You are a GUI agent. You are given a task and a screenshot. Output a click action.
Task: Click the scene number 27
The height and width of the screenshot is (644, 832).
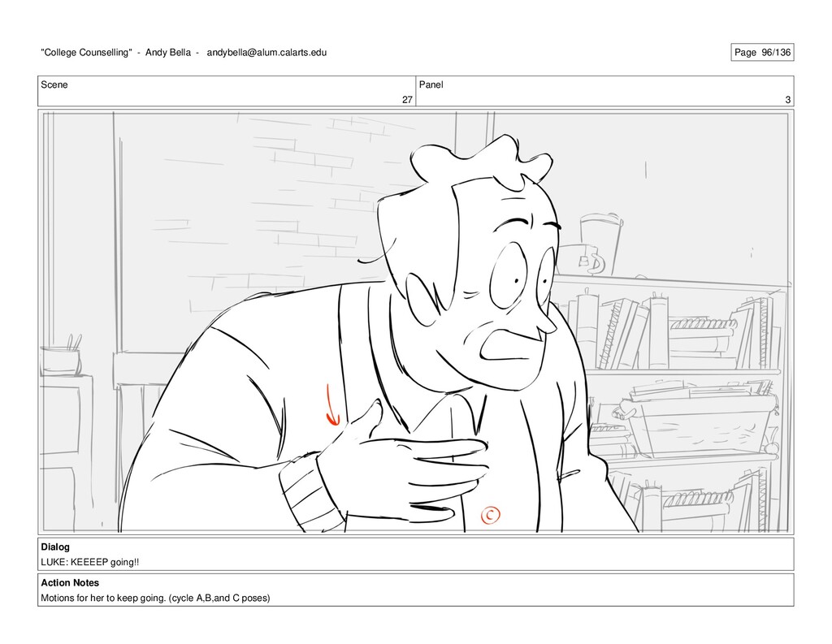(x=407, y=100)
